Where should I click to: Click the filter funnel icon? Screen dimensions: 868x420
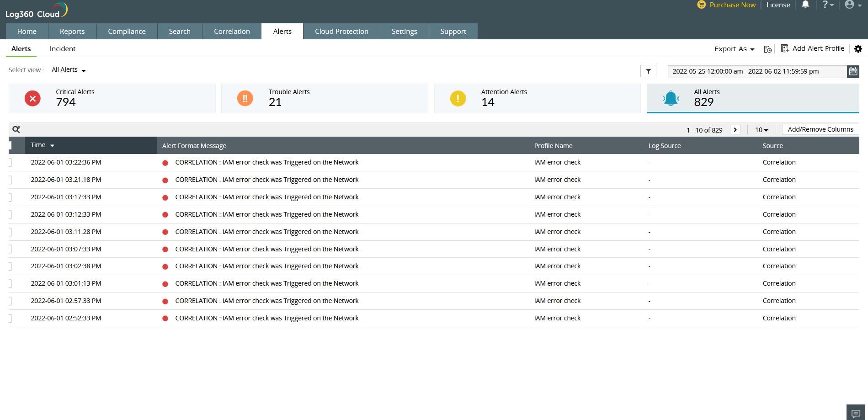(648, 71)
